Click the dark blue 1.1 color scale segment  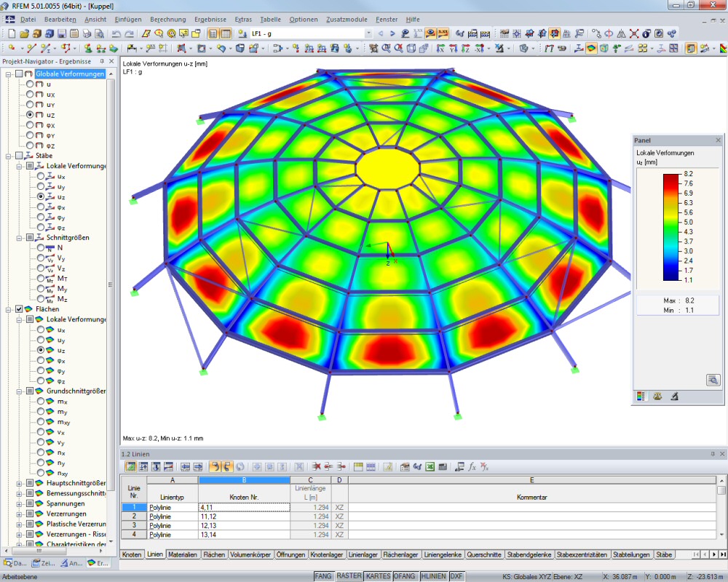671,277
